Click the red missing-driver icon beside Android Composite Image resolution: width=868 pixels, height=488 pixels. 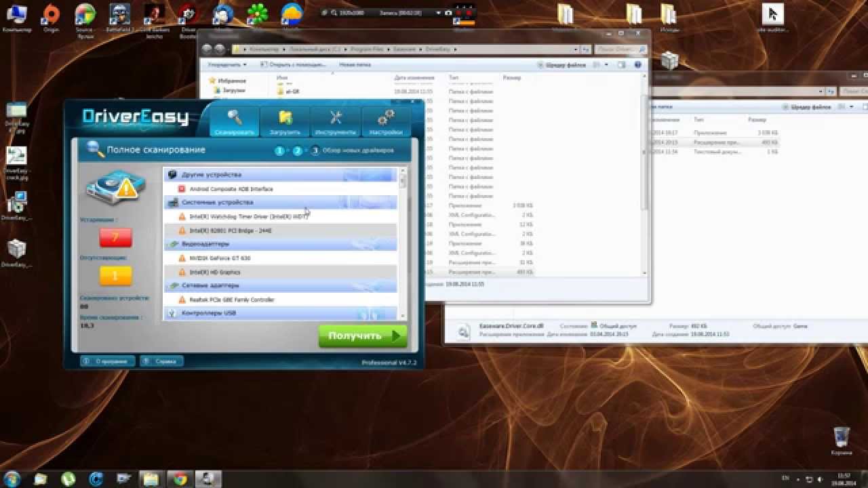click(182, 189)
